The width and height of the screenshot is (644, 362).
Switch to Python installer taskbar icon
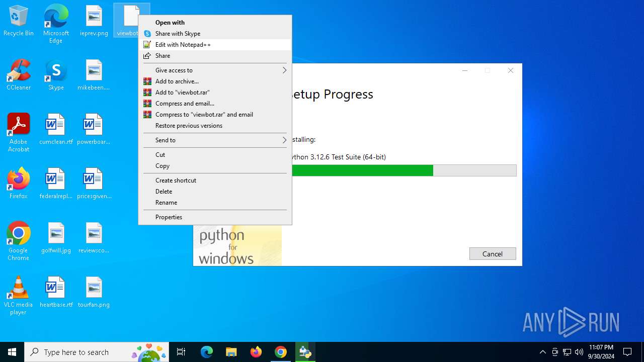(305, 352)
